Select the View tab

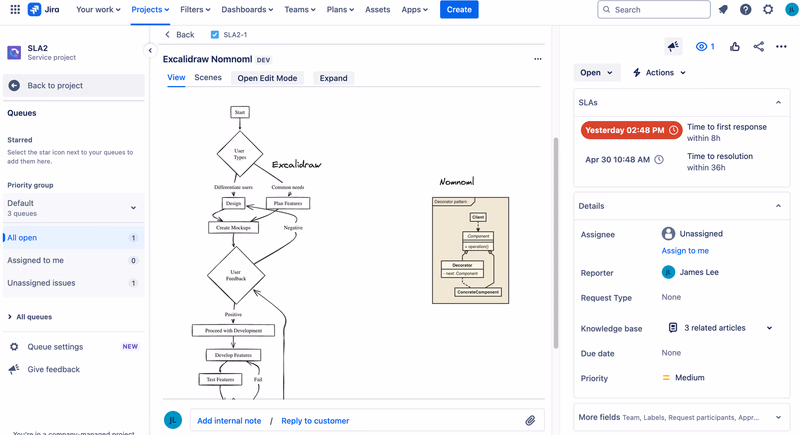pos(176,78)
